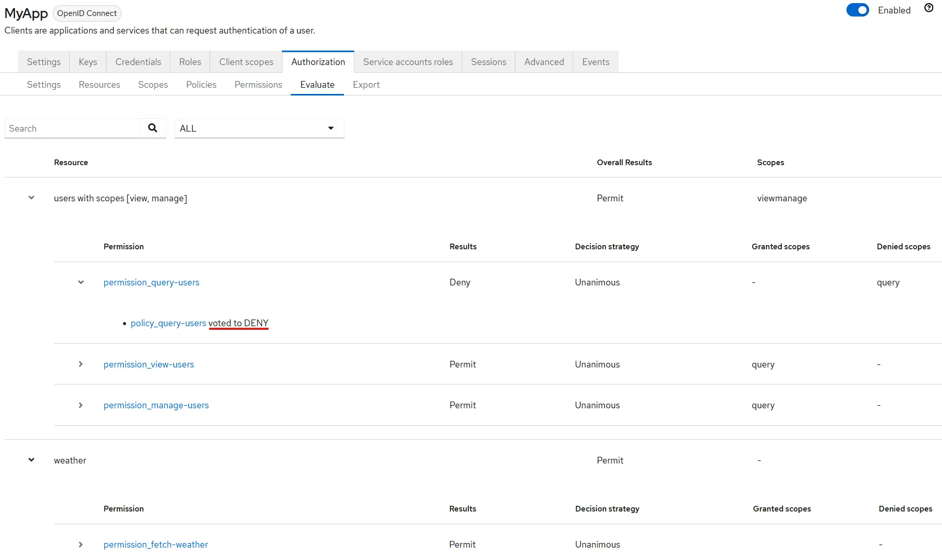Select the Export sub-tab
This screenshot has width=942, height=560.
366,85
